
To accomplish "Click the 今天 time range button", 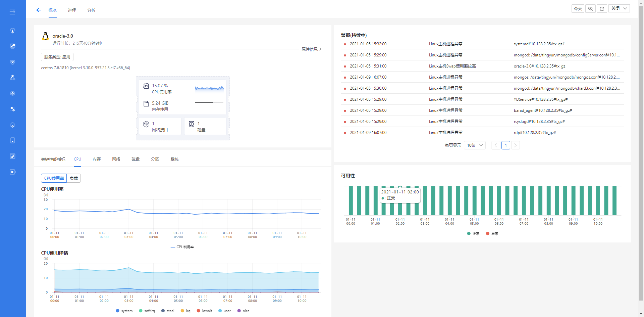I will [x=578, y=8].
